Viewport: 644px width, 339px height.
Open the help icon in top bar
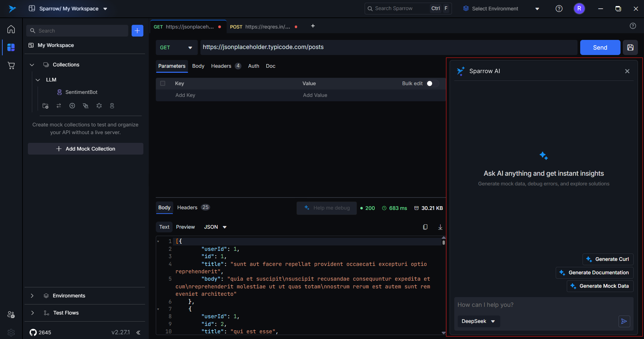(559, 9)
